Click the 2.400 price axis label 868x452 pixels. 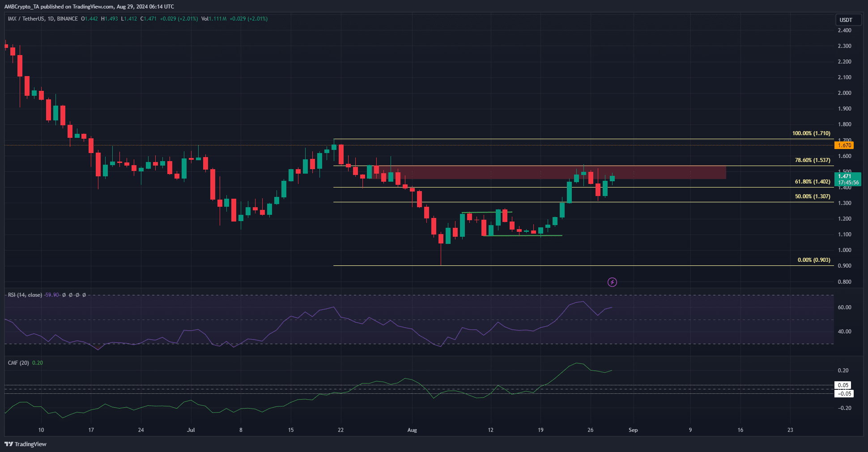click(x=844, y=30)
